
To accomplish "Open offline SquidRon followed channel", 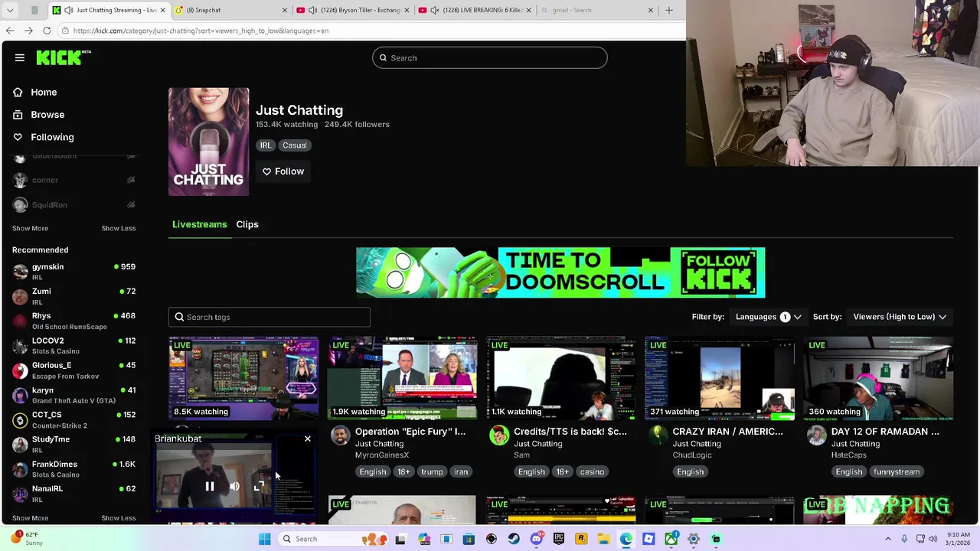I will coord(74,204).
